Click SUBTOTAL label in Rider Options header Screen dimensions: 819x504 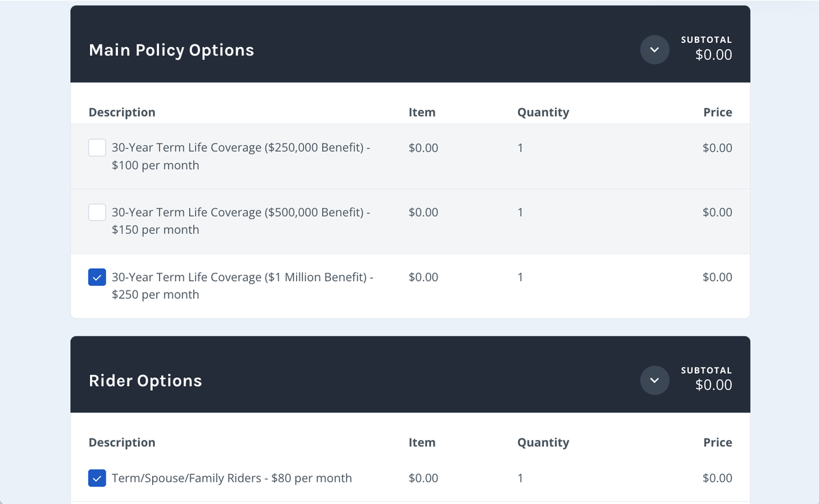[706, 370]
